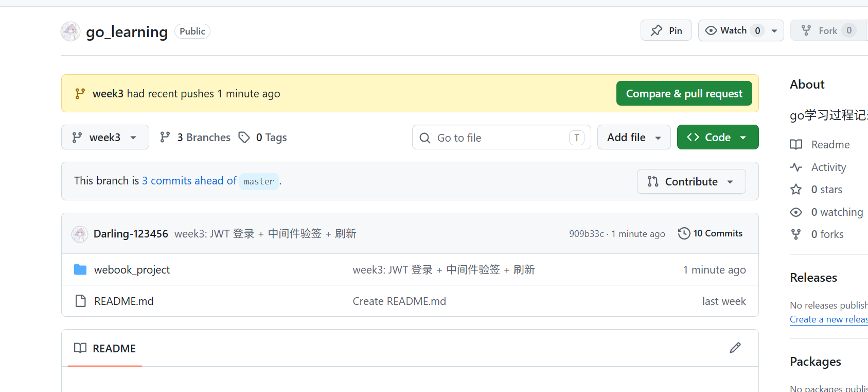Open the 0 watching link
Viewport: 868px width, 392px height.
tap(837, 212)
